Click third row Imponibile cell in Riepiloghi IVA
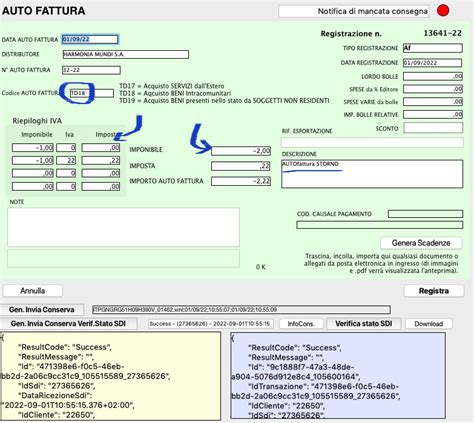Image resolution: width=474 pixels, height=423 pixels. pos(33,173)
